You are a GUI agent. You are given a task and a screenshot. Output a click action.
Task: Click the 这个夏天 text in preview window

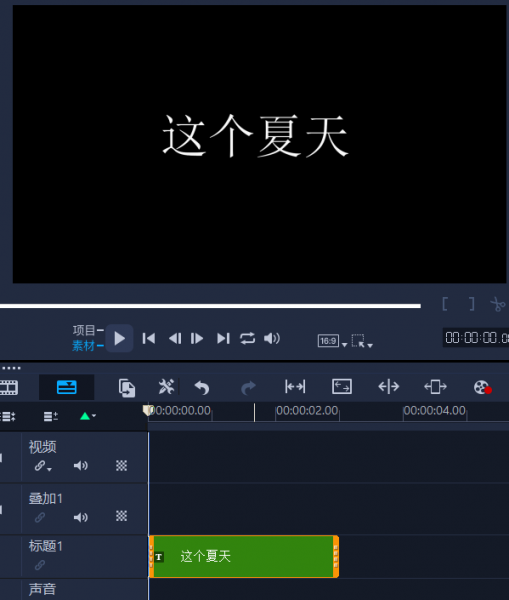[x=256, y=136]
